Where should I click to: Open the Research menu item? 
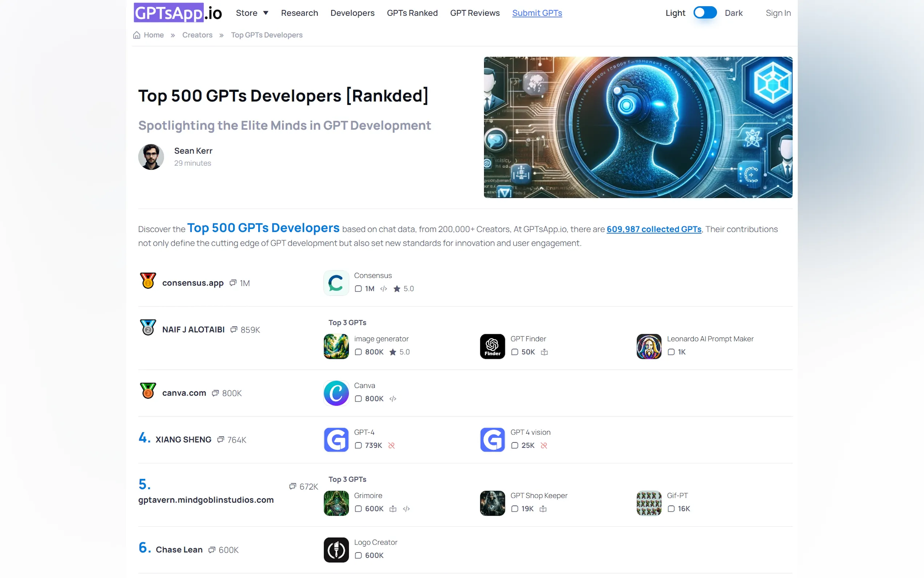(x=299, y=13)
